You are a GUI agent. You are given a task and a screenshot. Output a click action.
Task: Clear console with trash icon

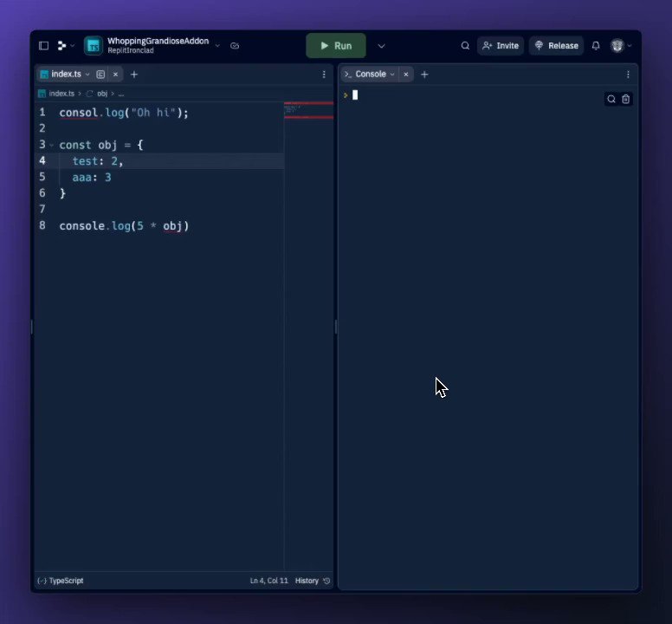click(626, 99)
